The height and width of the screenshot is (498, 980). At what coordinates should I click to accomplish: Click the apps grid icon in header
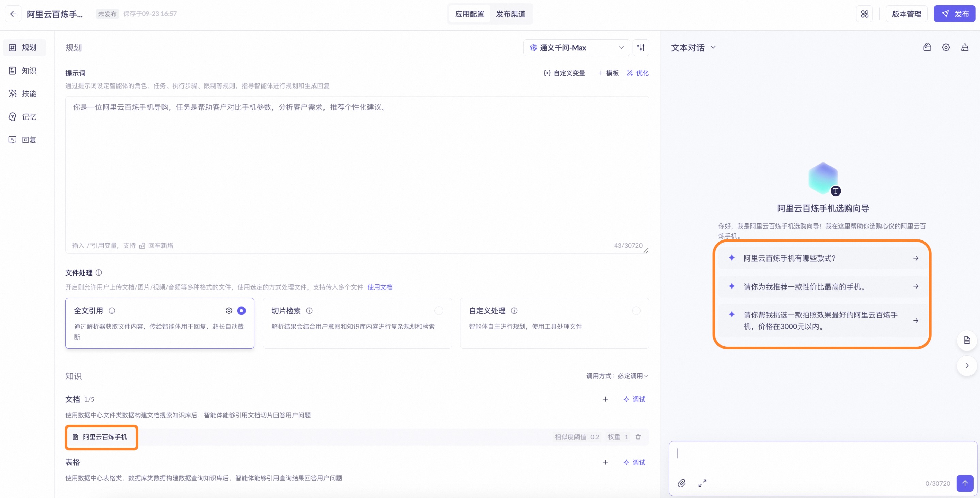coord(864,14)
